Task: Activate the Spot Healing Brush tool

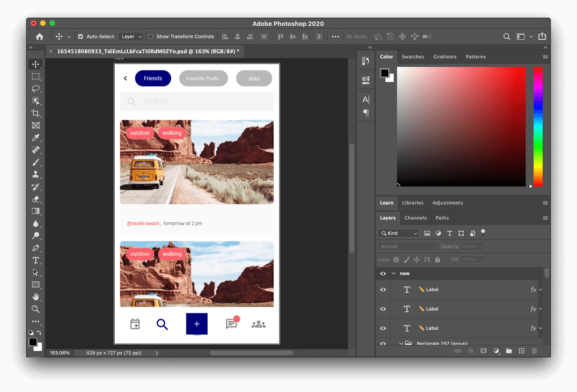Action: 36,150
